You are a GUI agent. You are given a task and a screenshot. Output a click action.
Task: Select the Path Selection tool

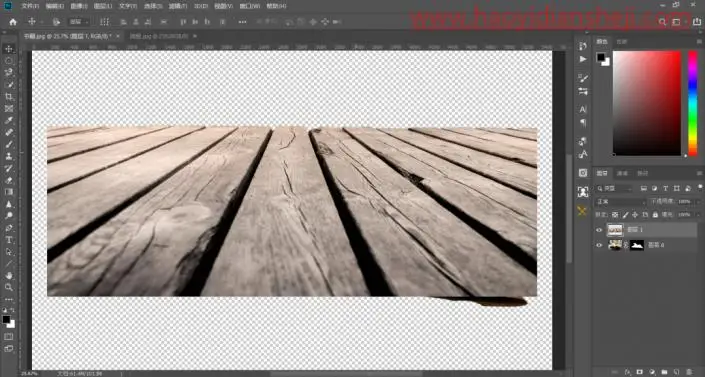pyautogui.click(x=9, y=252)
